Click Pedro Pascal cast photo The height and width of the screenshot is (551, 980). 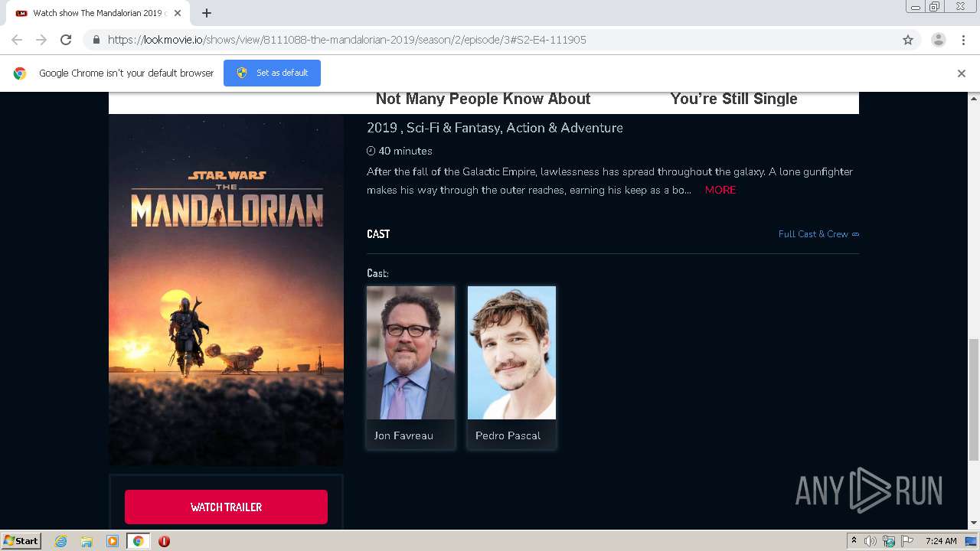tap(511, 353)
